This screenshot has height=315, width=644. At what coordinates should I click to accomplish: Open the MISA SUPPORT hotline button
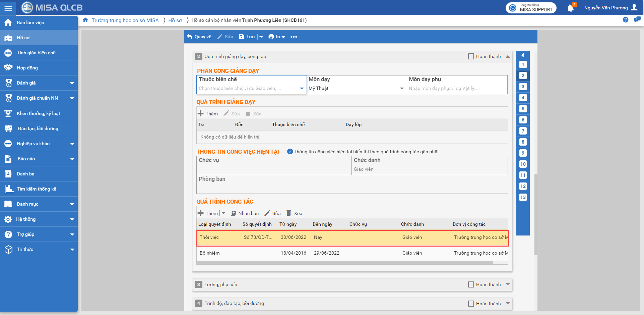pos(531,8)
